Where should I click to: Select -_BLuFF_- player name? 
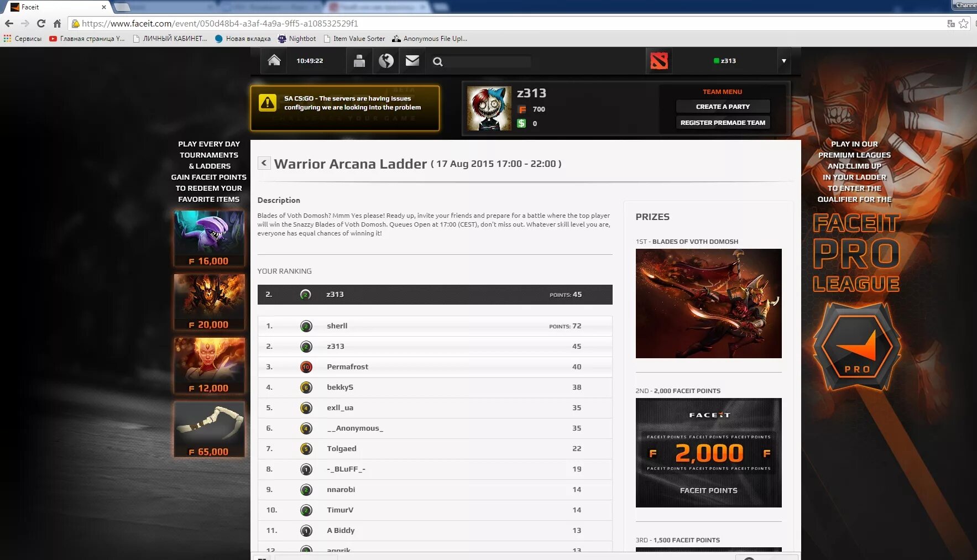click(x=346, y=469)
